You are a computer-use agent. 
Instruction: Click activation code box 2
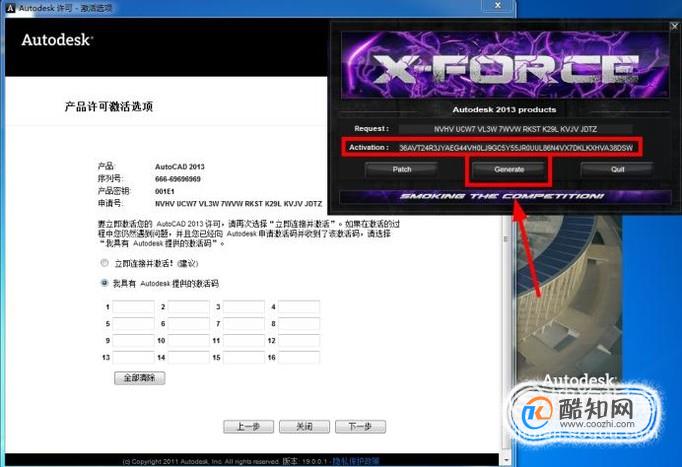(188, 307)
